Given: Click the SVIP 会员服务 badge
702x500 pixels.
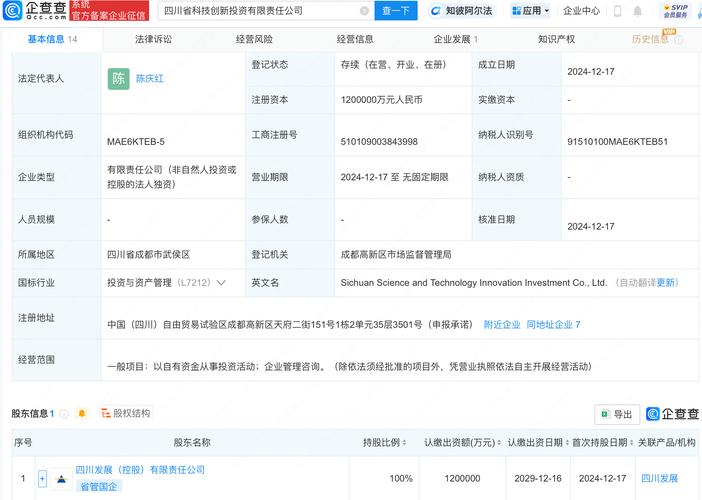Looking at the screenshot, I should pyautogui.click(x=676, y=11).
